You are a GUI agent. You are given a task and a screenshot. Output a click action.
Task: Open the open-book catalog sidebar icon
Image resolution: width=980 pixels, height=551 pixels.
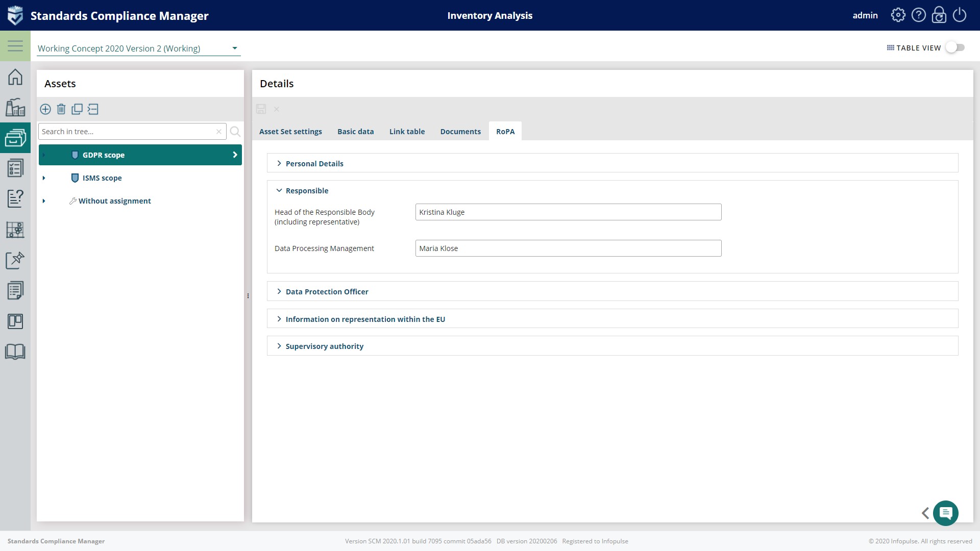pyautogui.click(x=15, y=352)
